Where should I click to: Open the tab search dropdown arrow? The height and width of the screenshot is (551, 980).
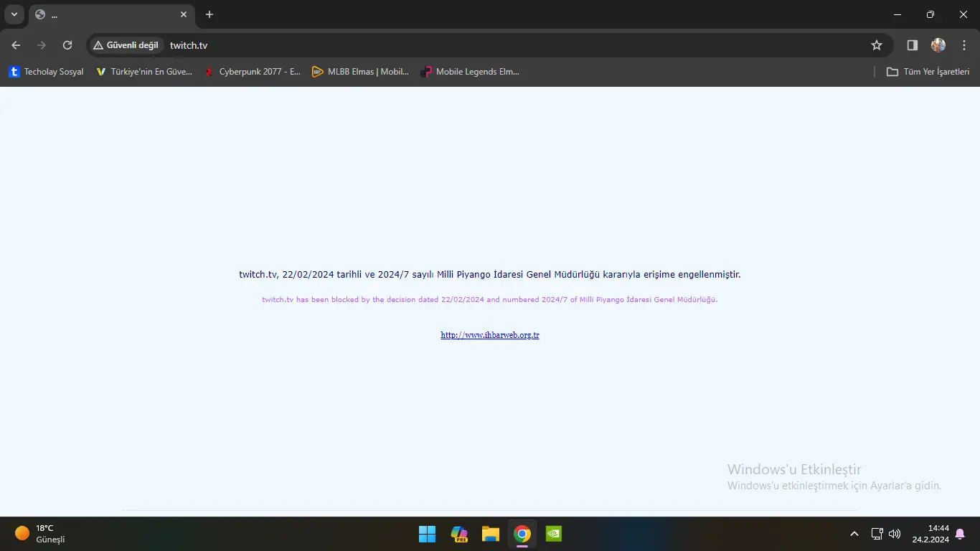(x=14, y=14)
